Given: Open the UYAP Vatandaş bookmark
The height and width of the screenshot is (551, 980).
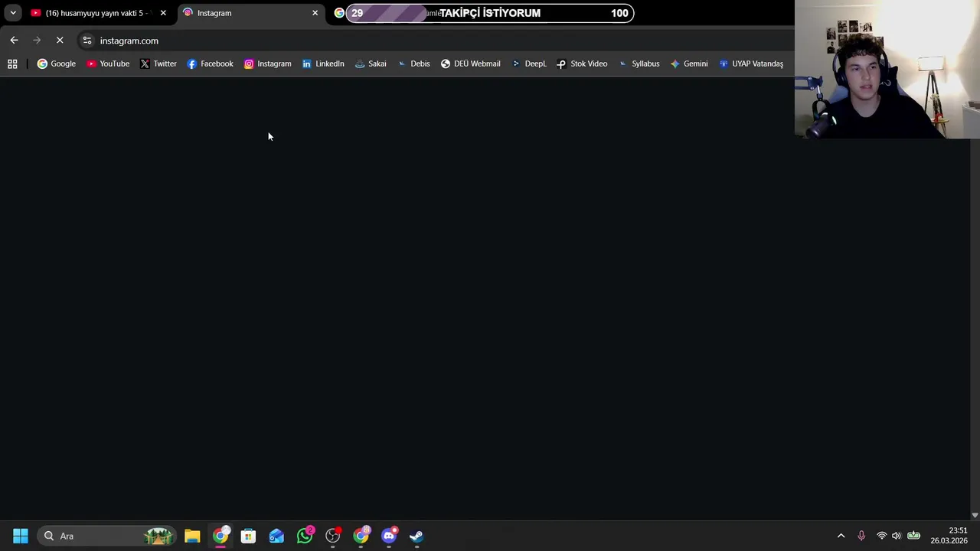Looking at the screenshot, I should pos(750,64).
